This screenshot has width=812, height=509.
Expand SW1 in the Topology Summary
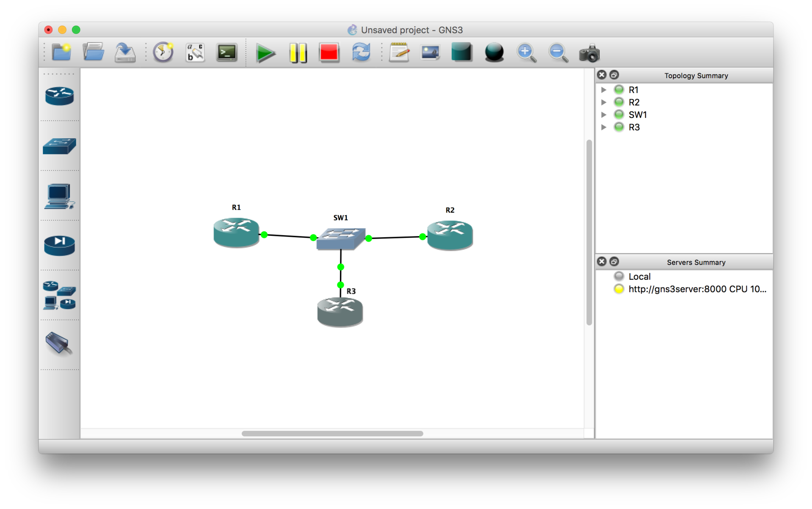point(604,115)
